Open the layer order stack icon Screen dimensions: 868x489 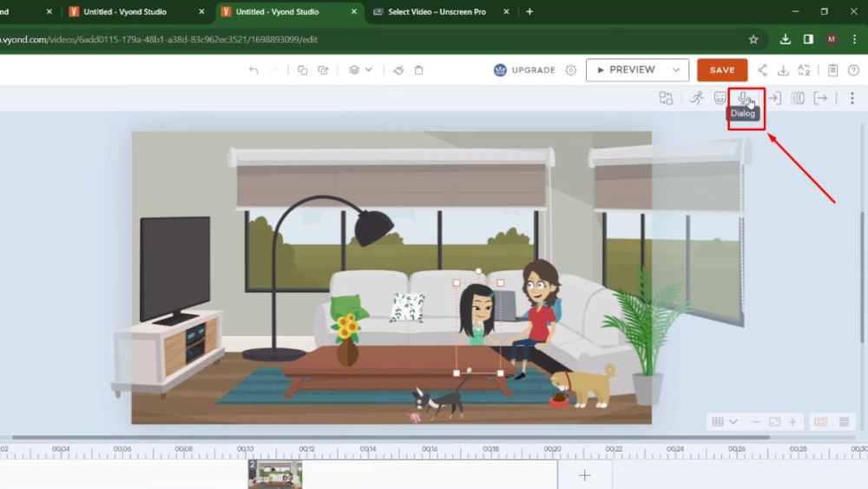354,69
